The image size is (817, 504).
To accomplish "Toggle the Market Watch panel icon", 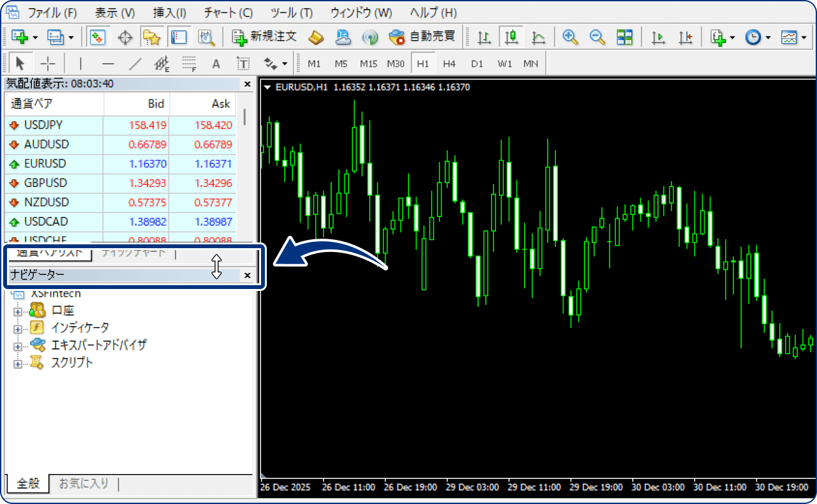I will pyautogui.click(x=97, y=37).
